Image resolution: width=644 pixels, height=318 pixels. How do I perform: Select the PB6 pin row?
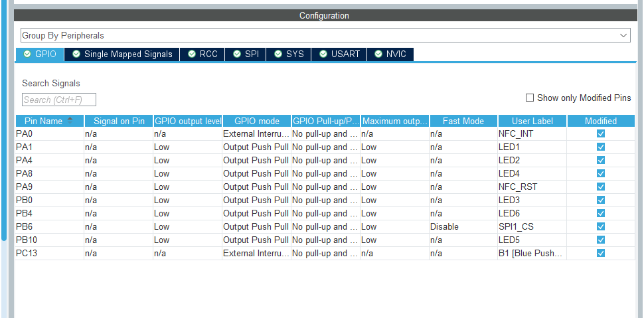click(325, 227)
